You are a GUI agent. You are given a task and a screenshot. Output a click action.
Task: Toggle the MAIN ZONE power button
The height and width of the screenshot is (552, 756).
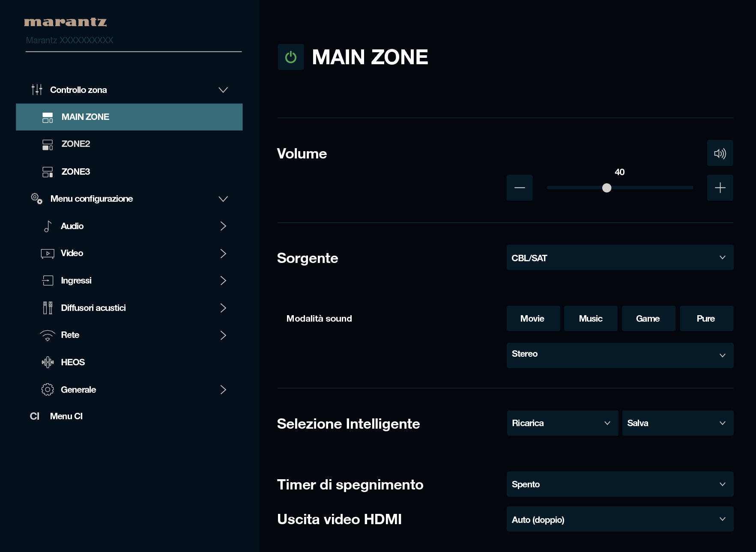pyautogui.click(x=290, y=57)
